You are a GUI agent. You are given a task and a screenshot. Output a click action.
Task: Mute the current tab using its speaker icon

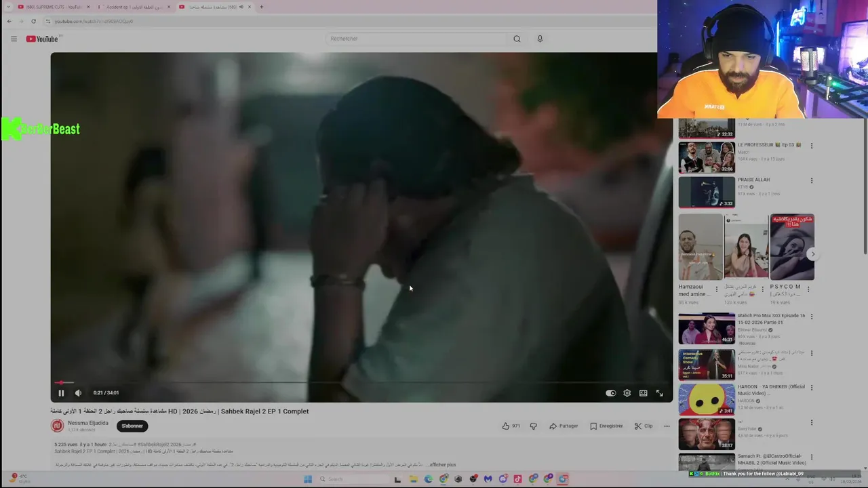click(x=241, y=7)
